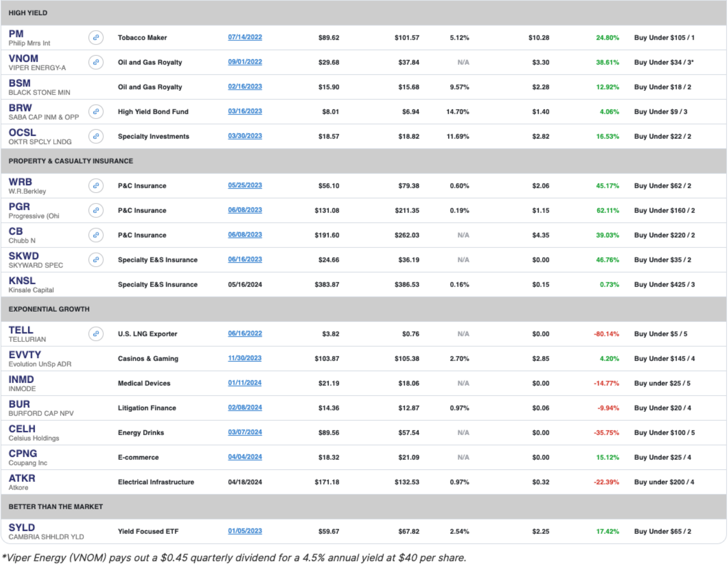Open the 03/16/2023 date link for BRW
The width and height of the screenshot is (728, 567).
[x=245, y=111]
